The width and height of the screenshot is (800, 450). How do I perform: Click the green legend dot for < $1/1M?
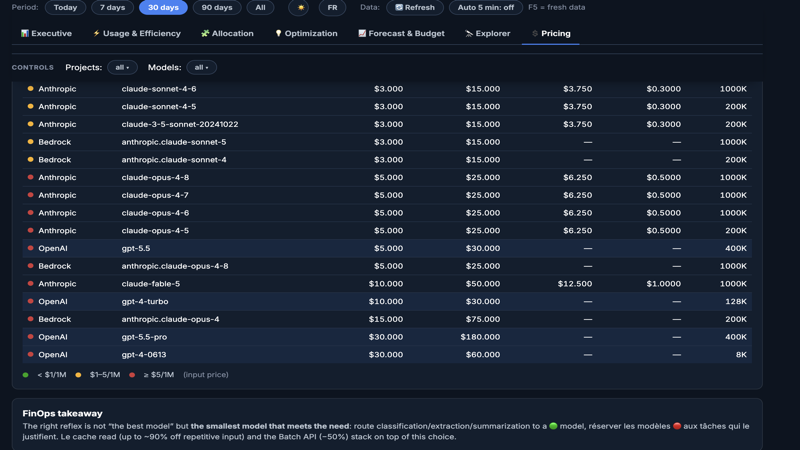[x=26, y=374]
